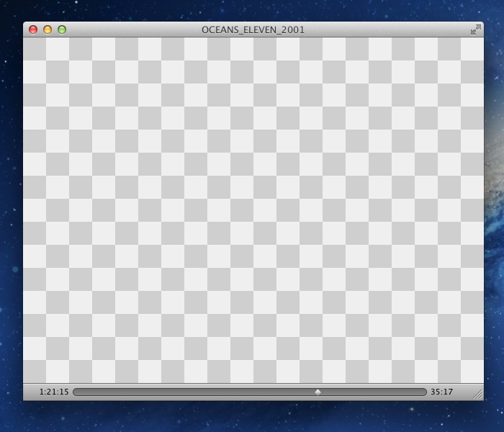Click the fullscreen arrows icon in title bar
The image size is (504, 432).
click(x=476, y=30)
